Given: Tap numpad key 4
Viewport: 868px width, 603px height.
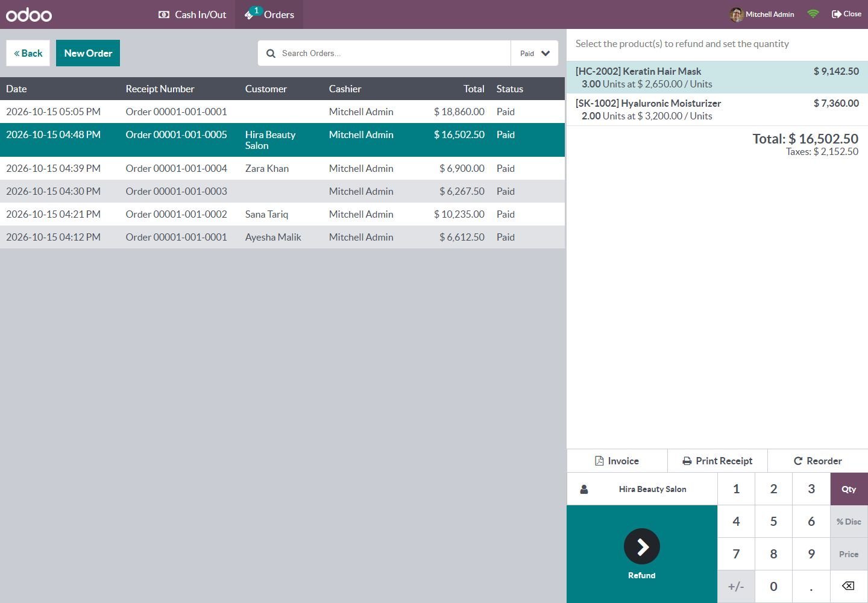Looking at the screenshot, I should tap(736, 522).
